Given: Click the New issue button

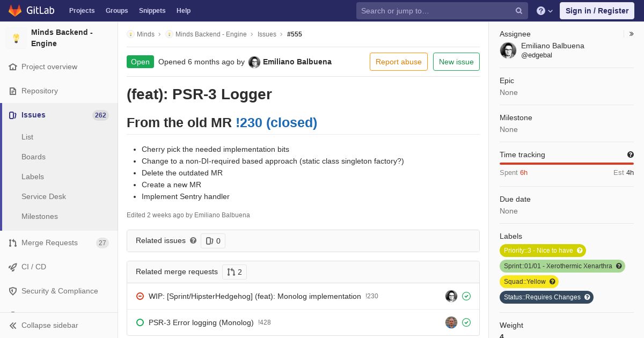Looking at the screenshot, I should pos(456,62).
